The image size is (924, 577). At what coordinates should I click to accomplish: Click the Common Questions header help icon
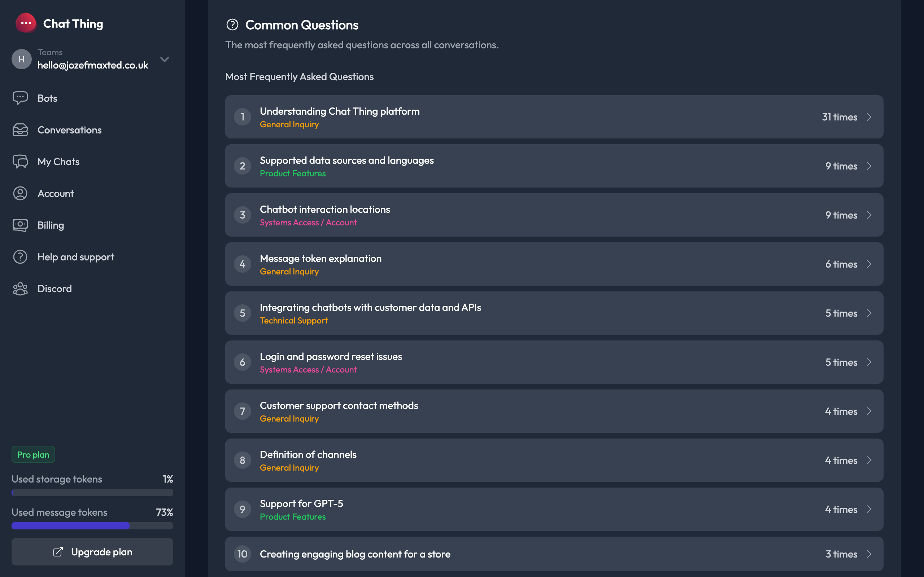tap(232, 25)
